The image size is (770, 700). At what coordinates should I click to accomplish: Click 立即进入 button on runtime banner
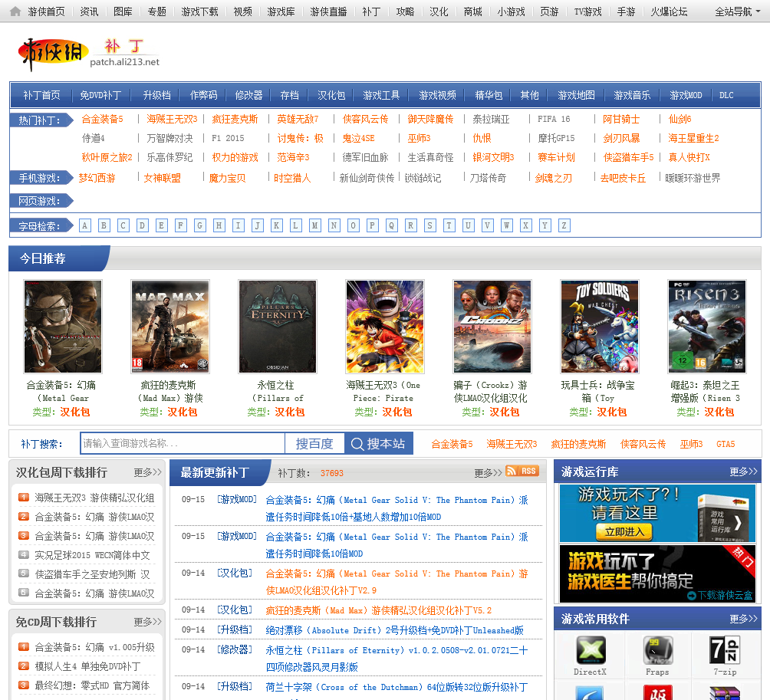(x=624, y=531)
